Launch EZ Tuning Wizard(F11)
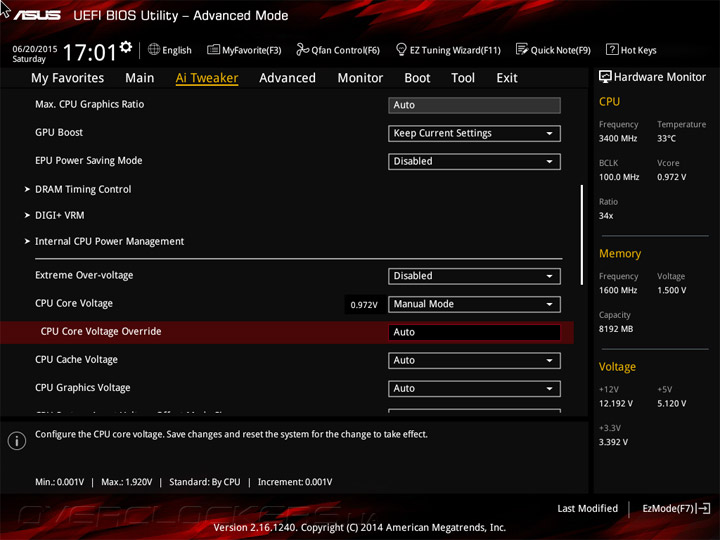This screenshot has width=720, height=540. 455,50
